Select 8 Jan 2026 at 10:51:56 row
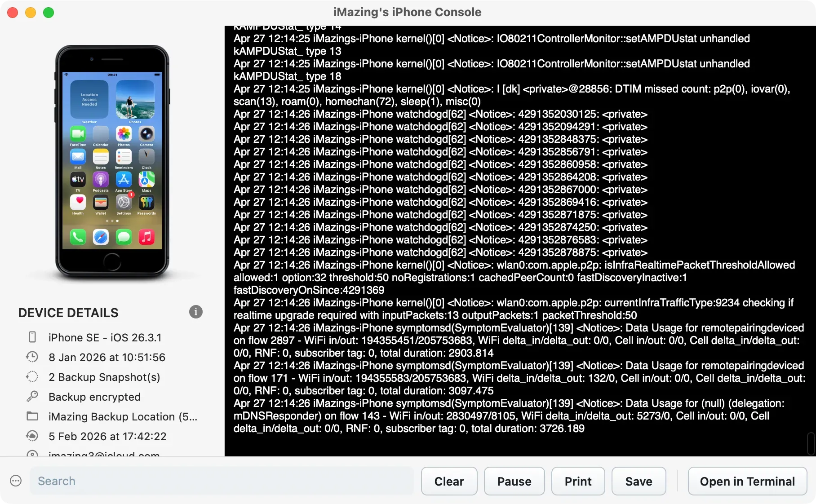 [107, 357]
